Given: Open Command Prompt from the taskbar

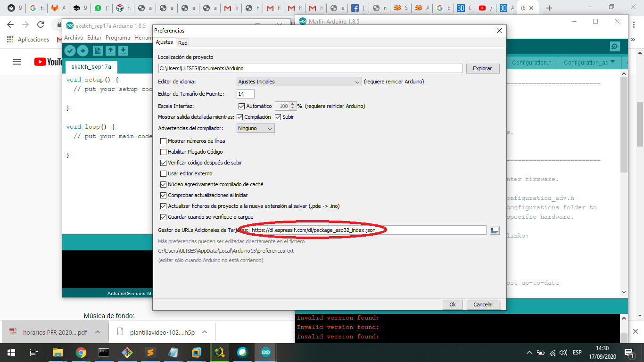Looking at the screenshot, I should pos(104,352).
